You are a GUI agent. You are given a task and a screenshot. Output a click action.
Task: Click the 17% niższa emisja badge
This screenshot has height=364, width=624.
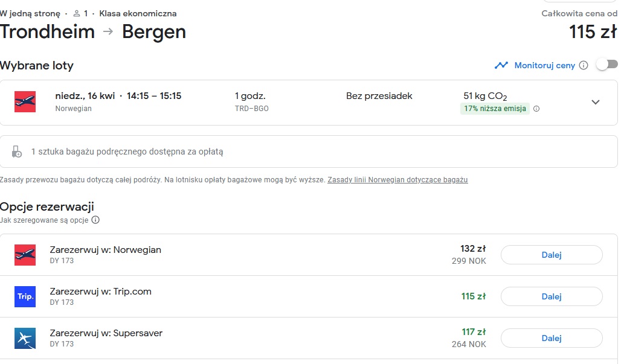tap(495, 109)
